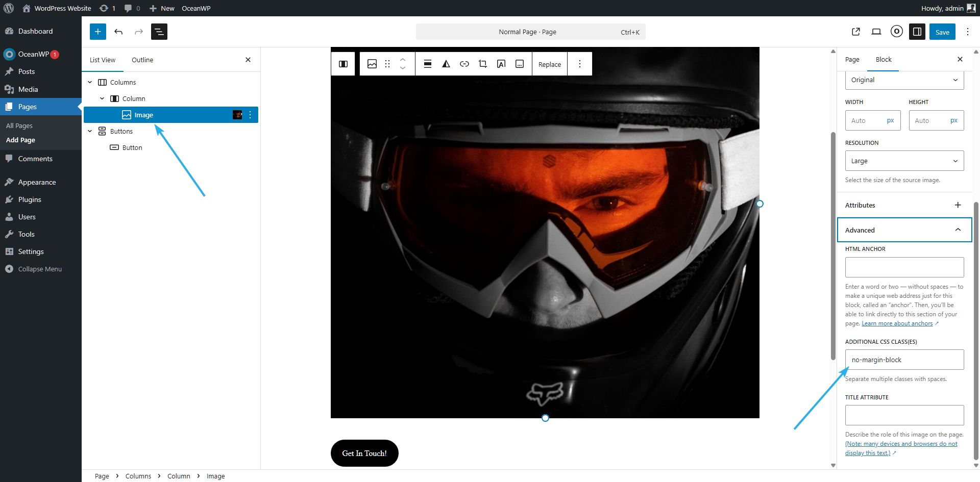The height and width of the screenshot is (482, 980).
Task: Open OceanWP settings panel icon
Action: pyautogui.click(x=897, y=32)
